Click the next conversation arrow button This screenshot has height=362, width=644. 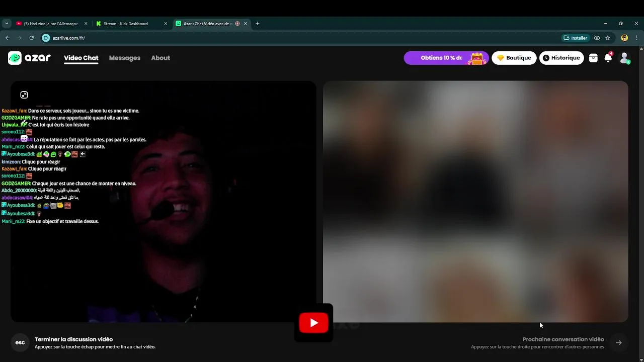[619, 342]
